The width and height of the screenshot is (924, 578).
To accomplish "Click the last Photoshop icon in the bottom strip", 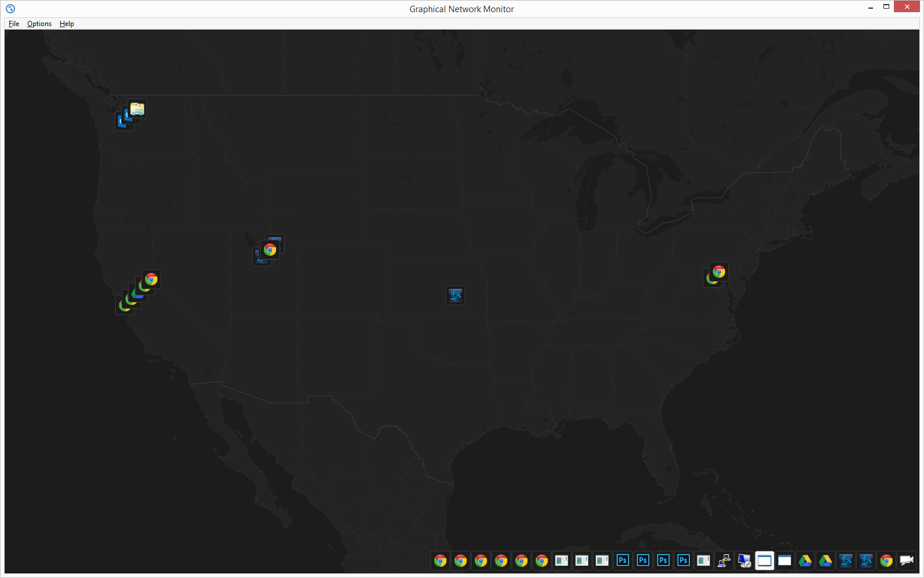I will click(x=684, y=561).
